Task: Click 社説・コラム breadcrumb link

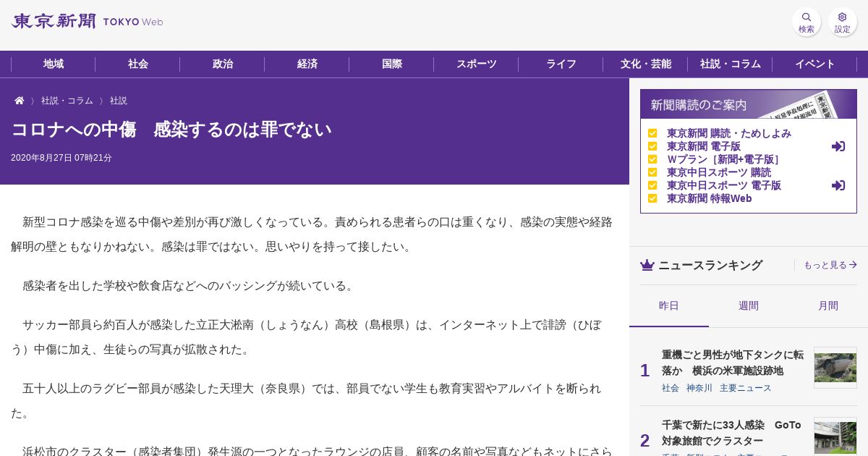Action: click(x=67, y=101)
